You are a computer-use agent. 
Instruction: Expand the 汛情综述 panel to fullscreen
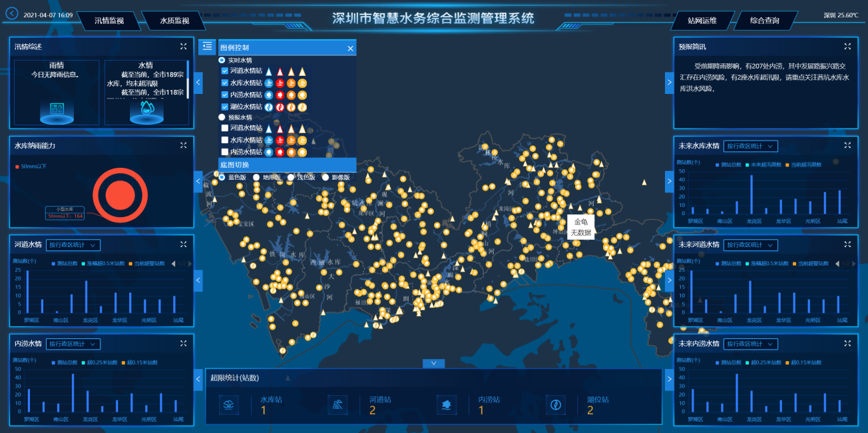point(183,46)
